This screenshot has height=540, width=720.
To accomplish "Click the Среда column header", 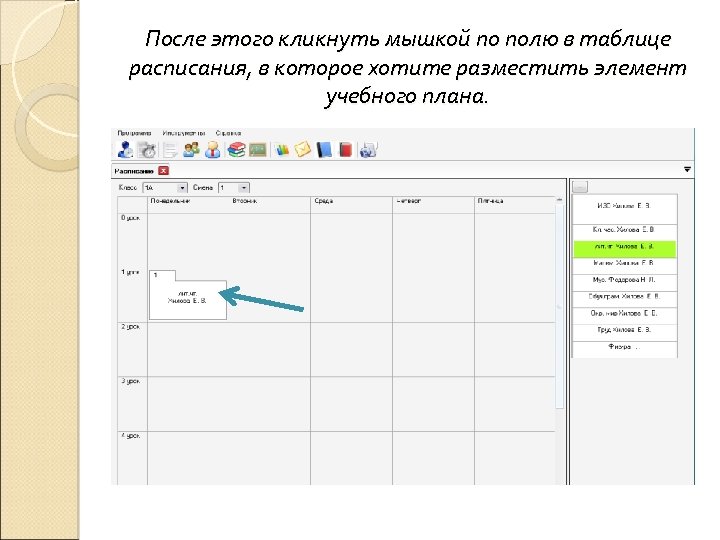I will coord(324,201).
